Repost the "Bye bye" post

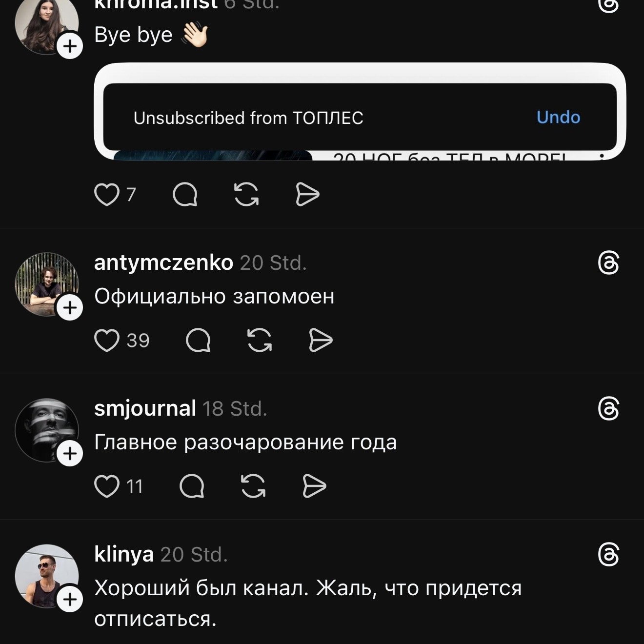pos(246,195)
